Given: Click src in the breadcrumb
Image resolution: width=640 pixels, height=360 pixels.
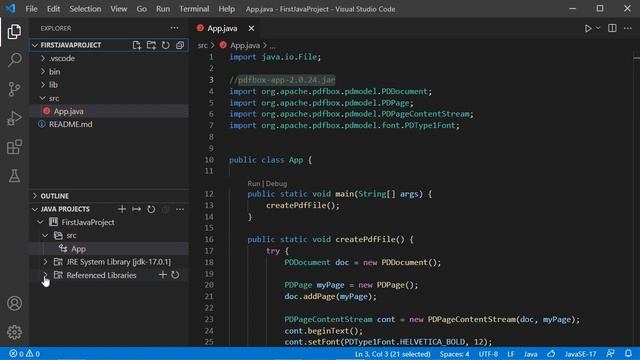Looking at the screenshot, I should coord(202,45).
